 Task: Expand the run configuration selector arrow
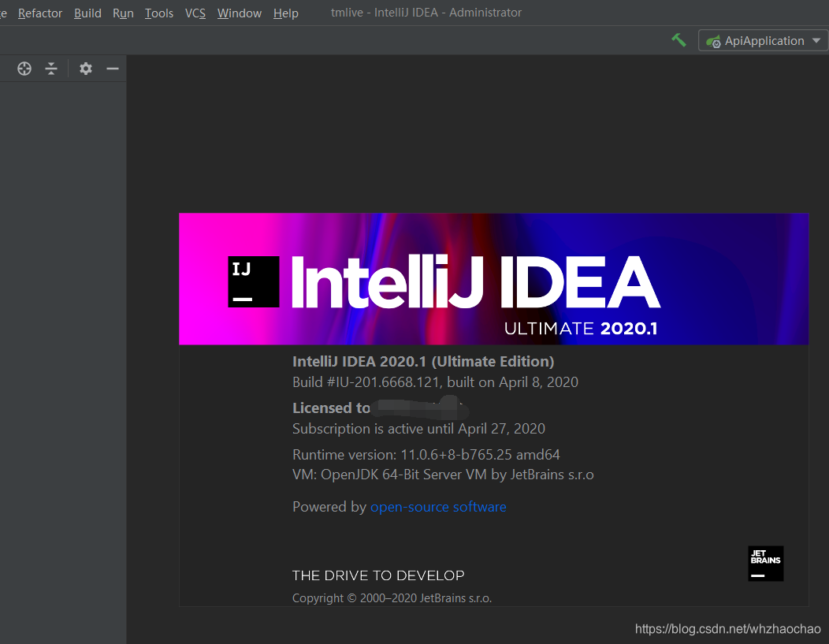816,40
